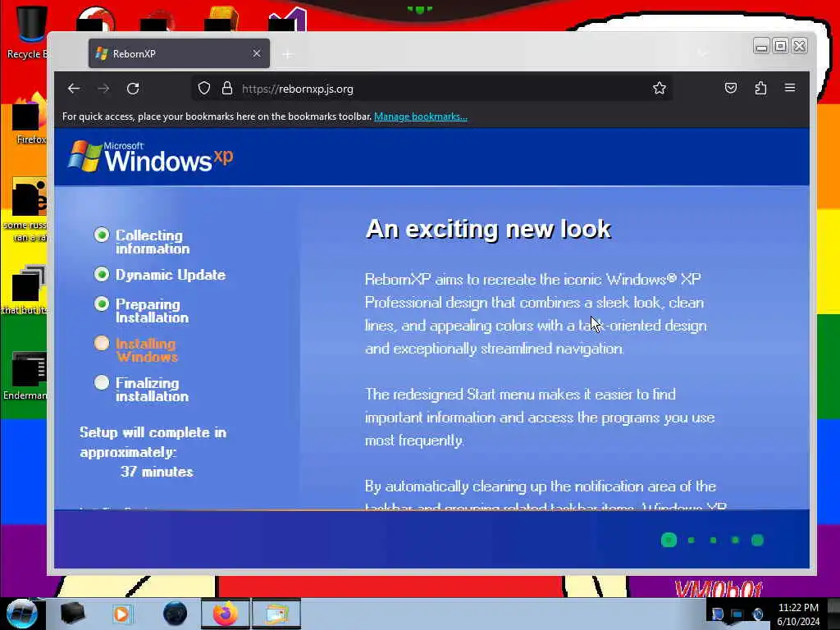Click the white bullet beside Finalizing installation

pos(101,382)
